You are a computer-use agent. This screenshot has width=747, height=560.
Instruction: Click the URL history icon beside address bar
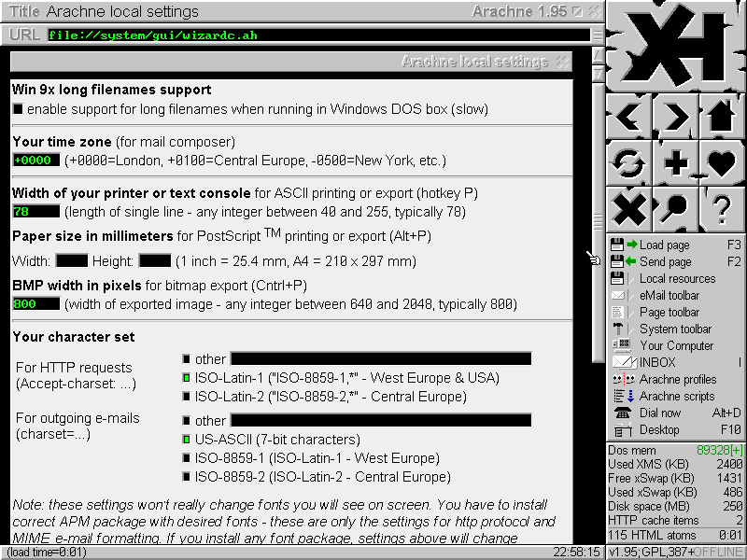tap(597, 35)
